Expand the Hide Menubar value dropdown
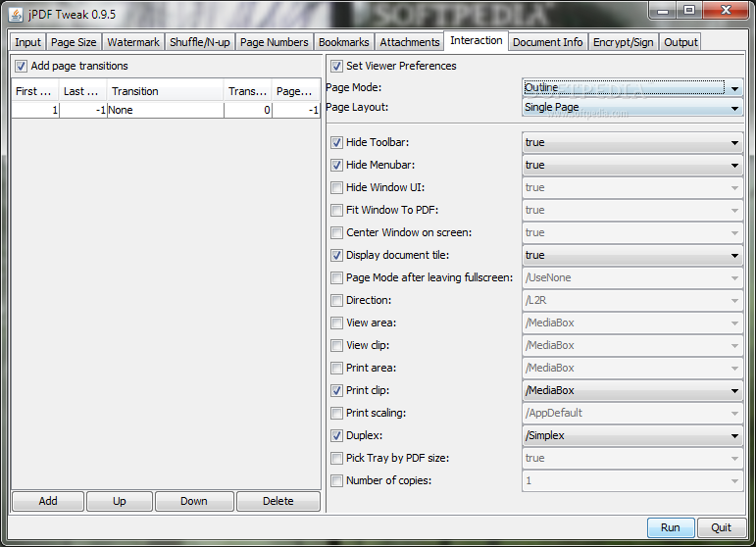This screenshot has height=547, width=756. (632, 166)
